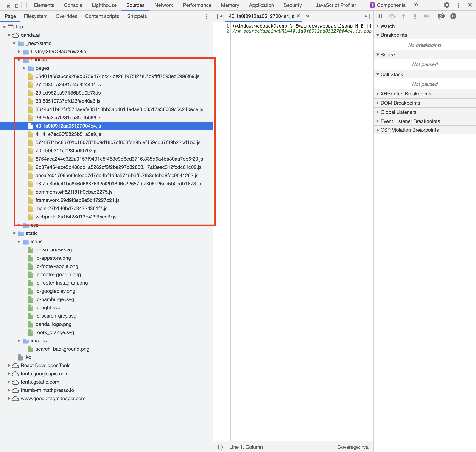
Task: Open the more sources options menu
Action: [x=206, y=16]
